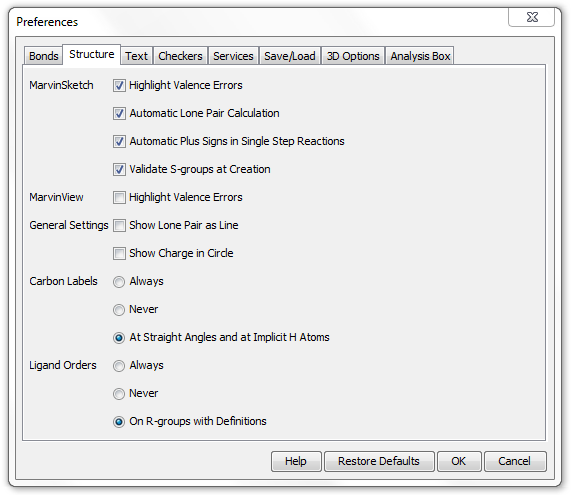
Task: Switch to the Bonds tab
Action: [x=43, y=56]
